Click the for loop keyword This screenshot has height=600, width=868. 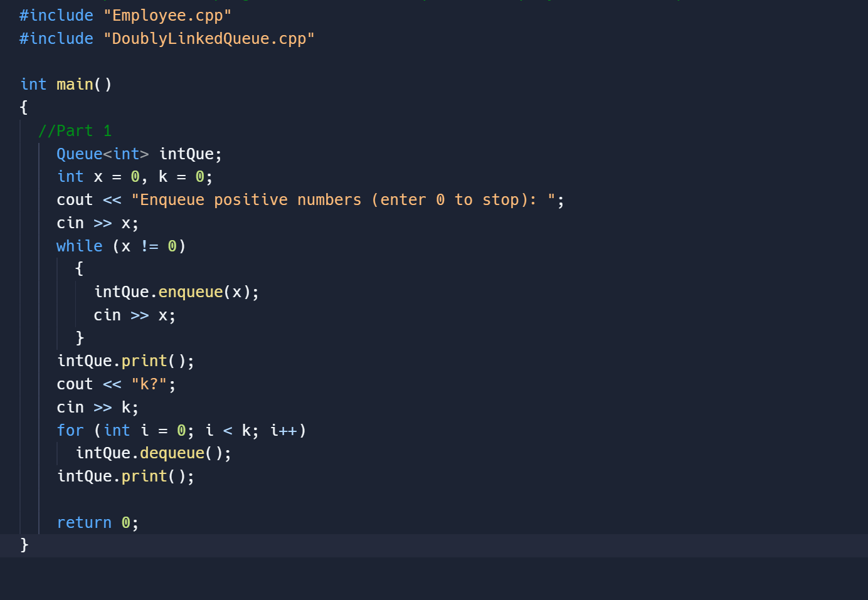70,430
